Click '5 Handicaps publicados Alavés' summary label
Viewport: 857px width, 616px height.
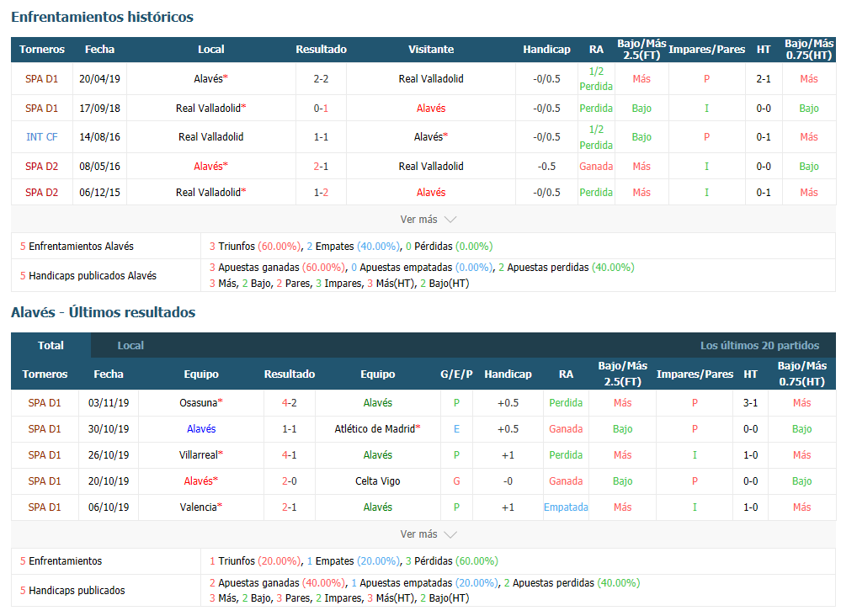coord(88,276)
